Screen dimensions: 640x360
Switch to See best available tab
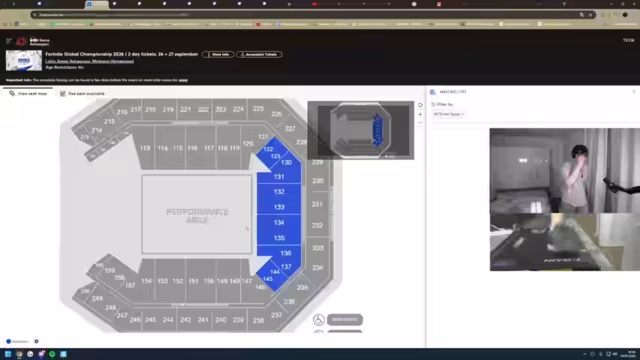82,93
